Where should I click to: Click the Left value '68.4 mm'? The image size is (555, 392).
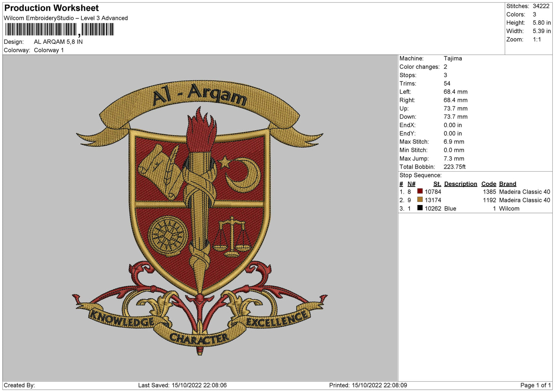point(456,92)
